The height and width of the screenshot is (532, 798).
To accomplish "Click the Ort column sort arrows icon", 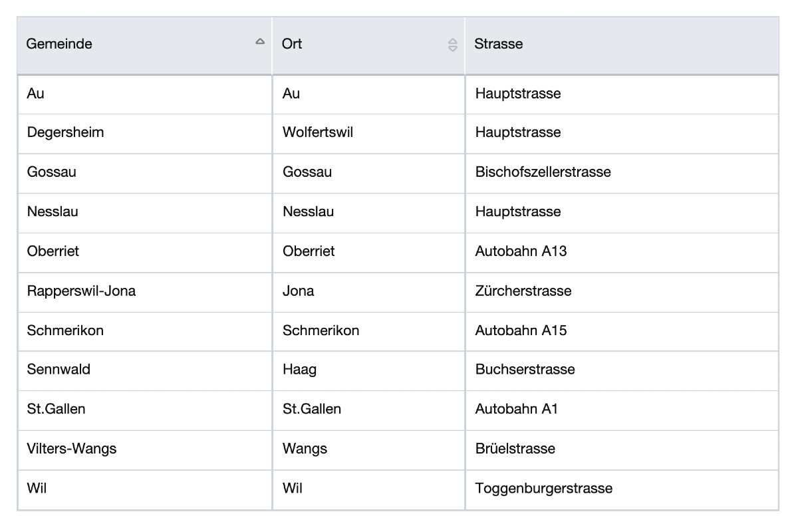I will coord(453,45).
